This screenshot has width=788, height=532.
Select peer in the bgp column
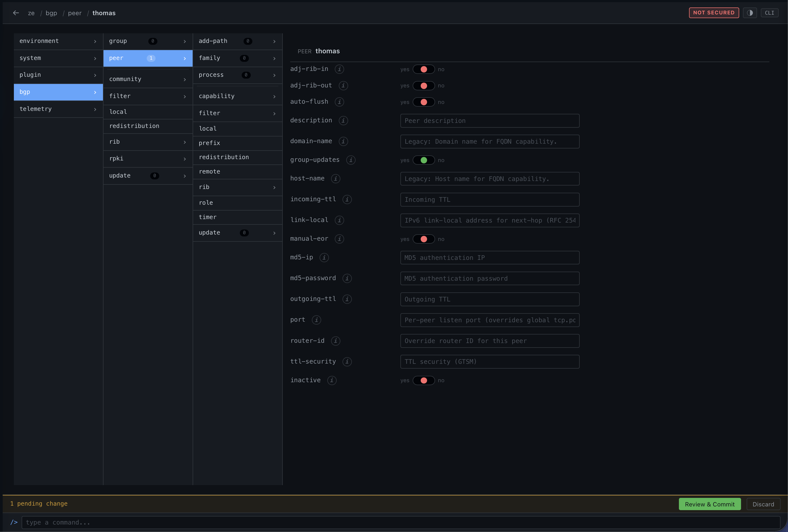148,58
